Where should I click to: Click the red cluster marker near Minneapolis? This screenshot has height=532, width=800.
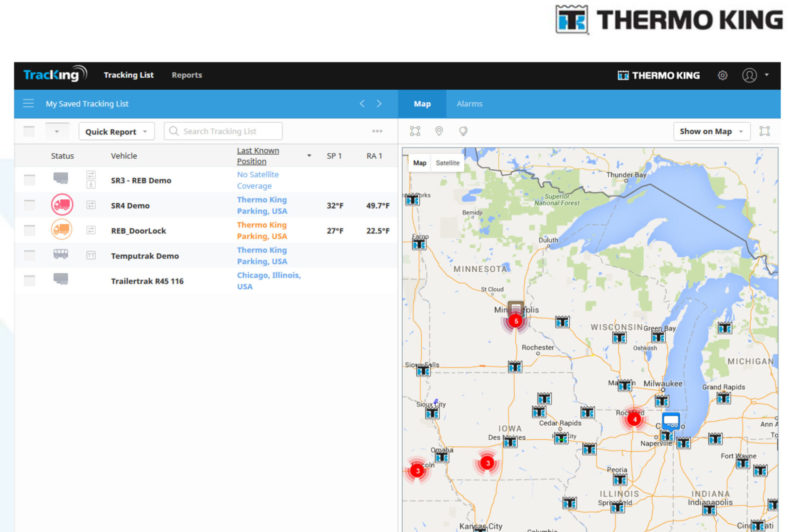(515, 321)
